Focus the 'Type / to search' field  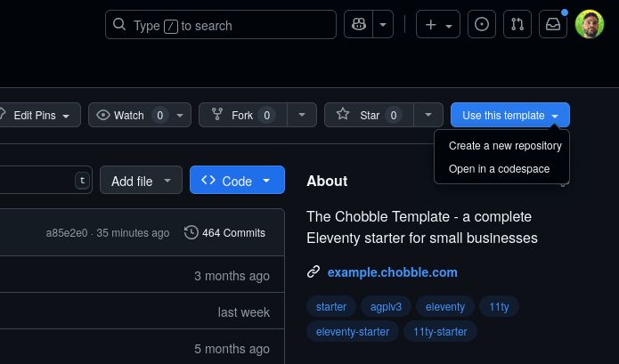[221, 24]
